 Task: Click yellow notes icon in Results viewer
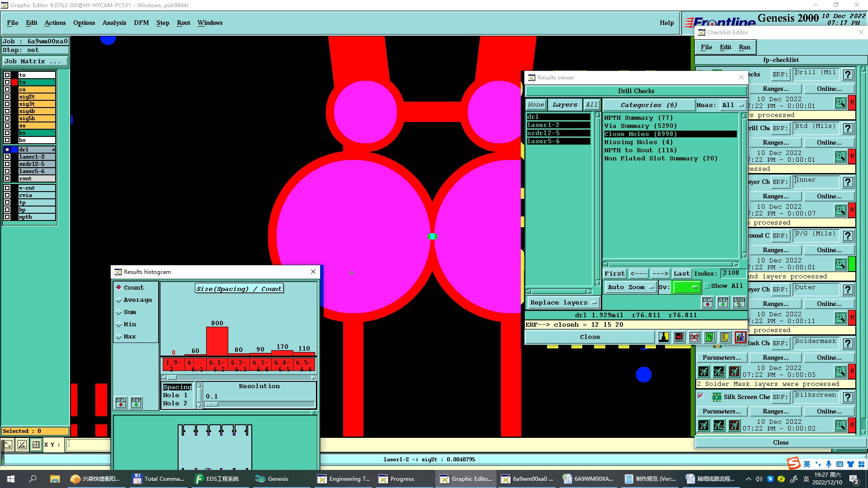(725, 337)
